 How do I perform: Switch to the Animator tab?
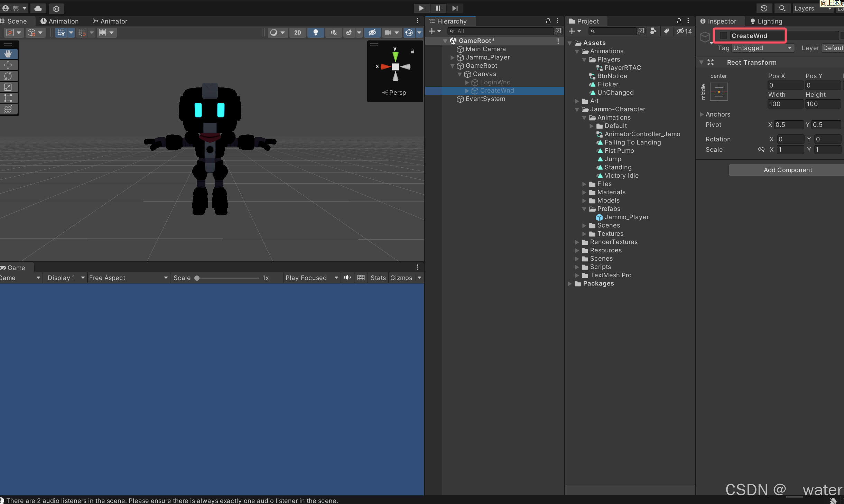[x=110, y=21]
